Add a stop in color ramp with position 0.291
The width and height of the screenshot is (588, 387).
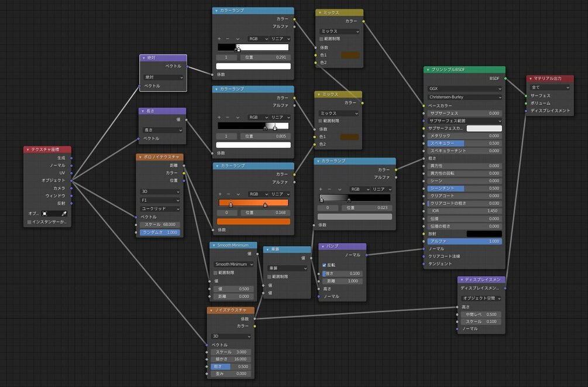point(219,39)
